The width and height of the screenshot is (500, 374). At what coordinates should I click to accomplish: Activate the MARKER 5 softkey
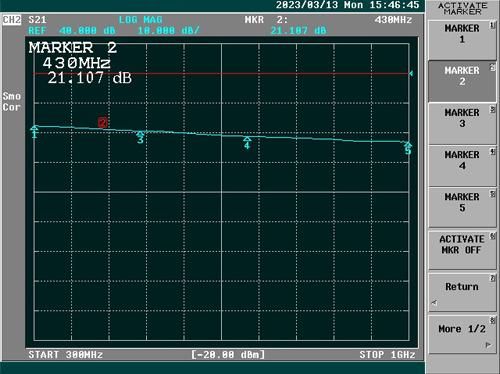462,208
